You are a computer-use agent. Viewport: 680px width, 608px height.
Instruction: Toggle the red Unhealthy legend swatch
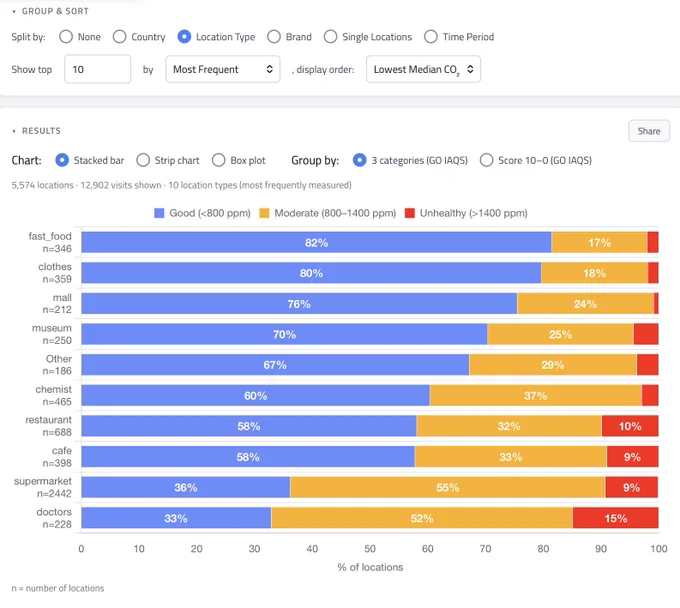point(410,213)
